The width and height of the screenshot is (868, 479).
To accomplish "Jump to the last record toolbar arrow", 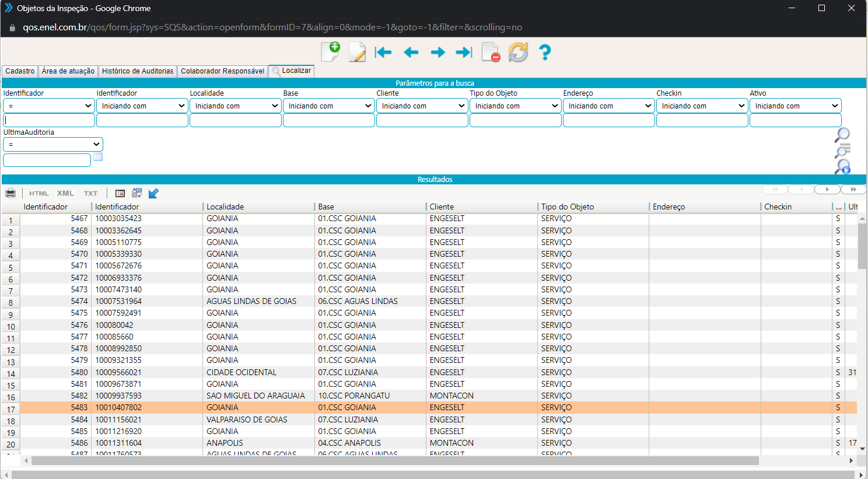I will (x=464, y=53).
